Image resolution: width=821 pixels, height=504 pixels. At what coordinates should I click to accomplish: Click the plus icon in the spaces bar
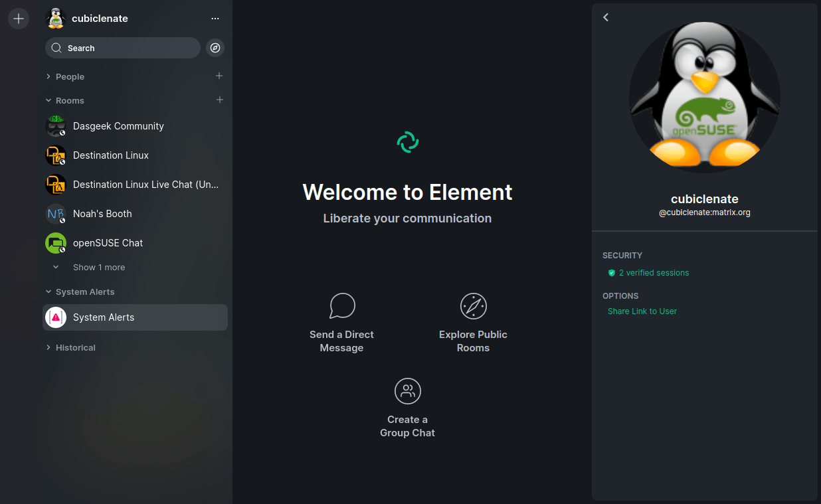click(19, 19)
